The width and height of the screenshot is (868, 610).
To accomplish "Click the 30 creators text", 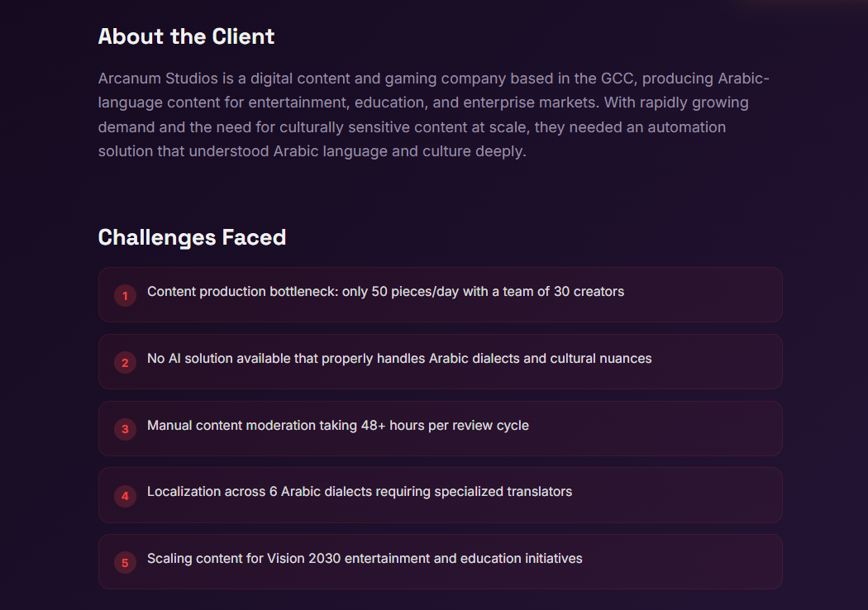I will pos(589,292).
